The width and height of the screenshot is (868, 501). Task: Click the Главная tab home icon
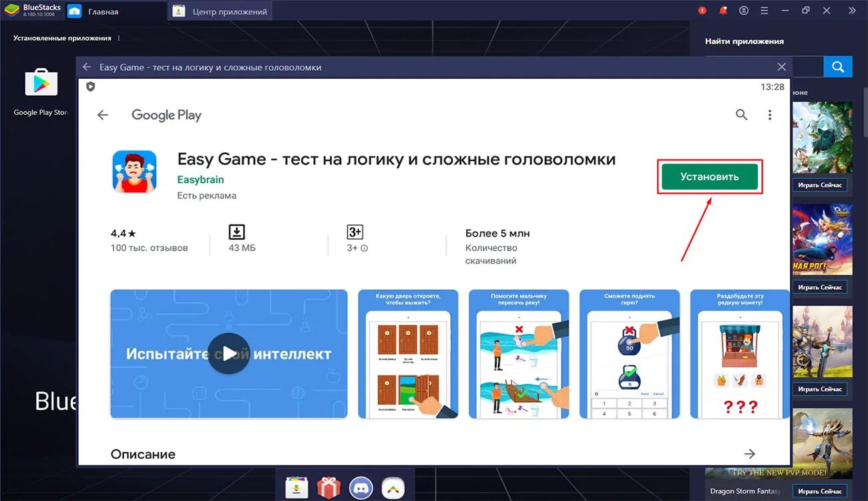point(75,11)
